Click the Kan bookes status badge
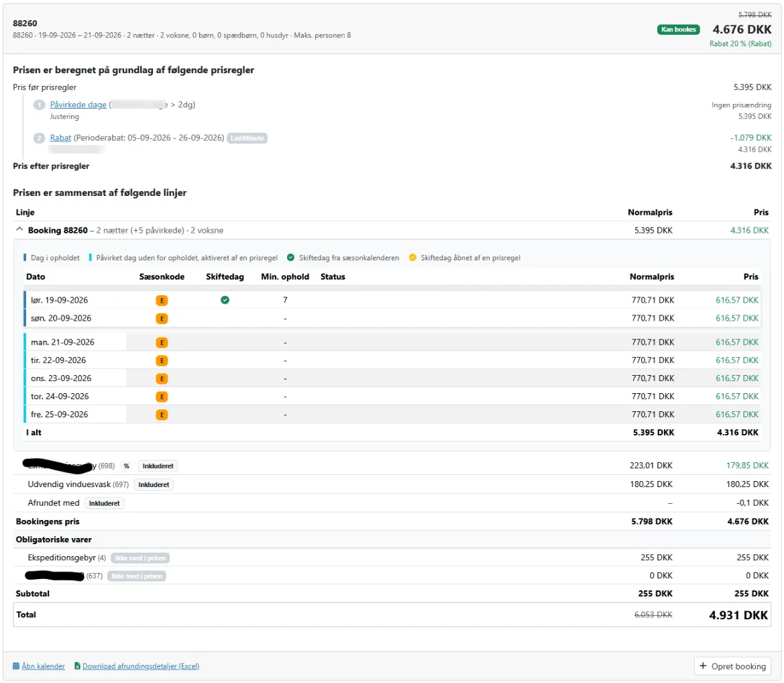This screenshot has width=784, height=683. tap(679, 30)
